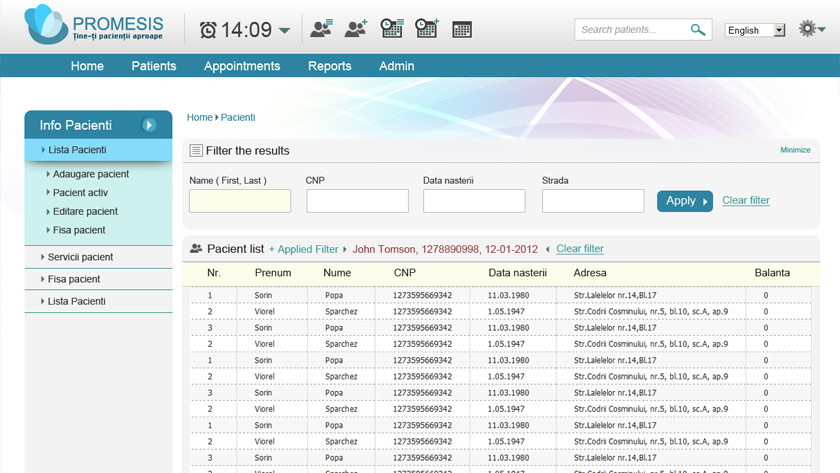This screenshot has width=840, height=473.
Task: Select the highlighted Lista Pacienti item
Action: [x=99, y=150]
